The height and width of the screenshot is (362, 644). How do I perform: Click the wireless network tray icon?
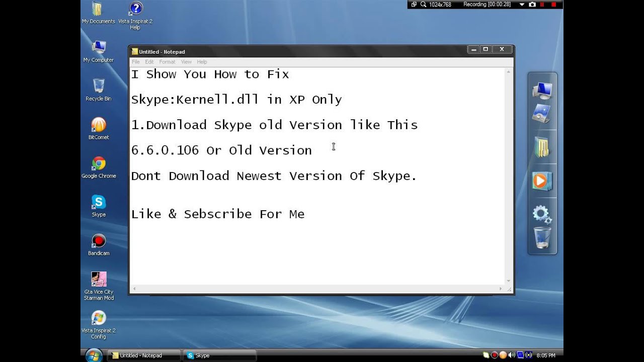[528, 355]
